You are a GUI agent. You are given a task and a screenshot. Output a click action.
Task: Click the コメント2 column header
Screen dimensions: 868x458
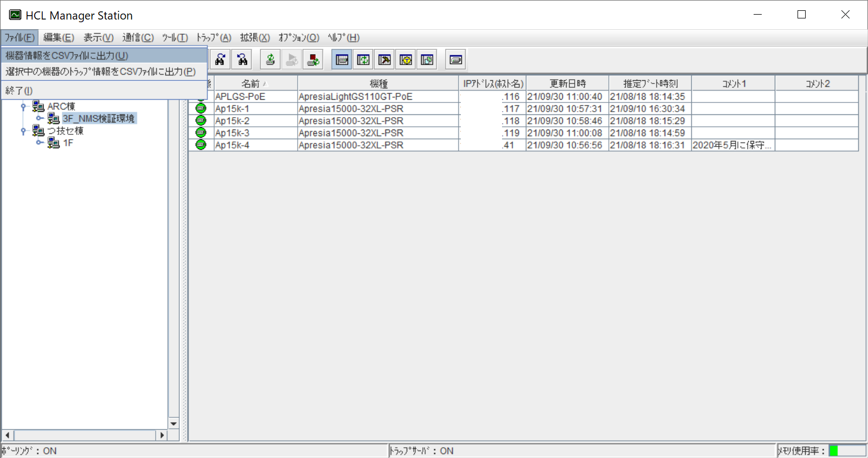point(817,83)
